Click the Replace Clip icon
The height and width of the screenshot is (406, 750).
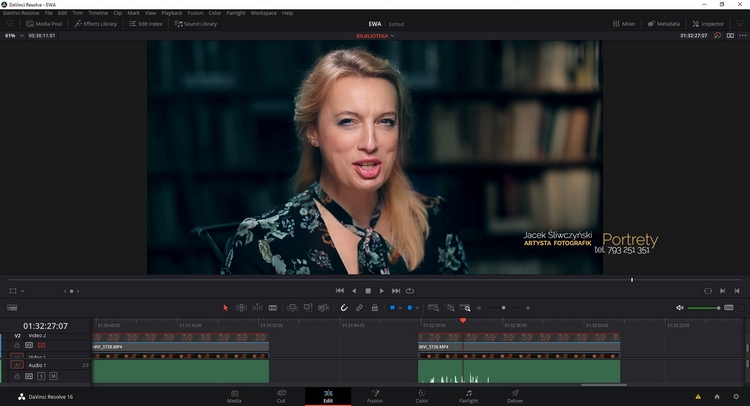tap(324, 308)
